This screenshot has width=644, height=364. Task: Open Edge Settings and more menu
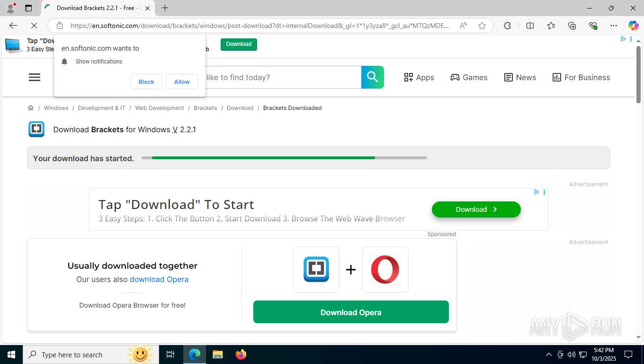(614, 26)
